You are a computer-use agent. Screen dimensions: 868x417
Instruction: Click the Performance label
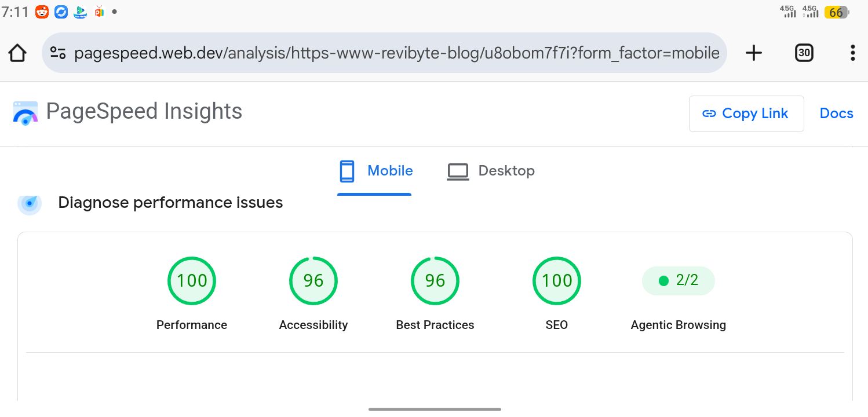(192, 325)
